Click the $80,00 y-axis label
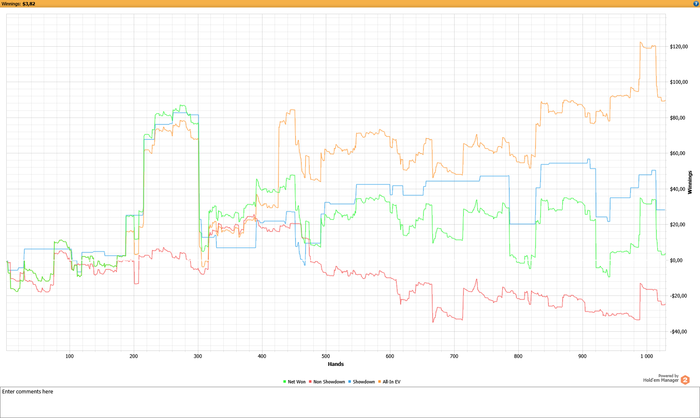Image resolution: width=700 pixels, height=418 pixels. (x=678, y=118)
